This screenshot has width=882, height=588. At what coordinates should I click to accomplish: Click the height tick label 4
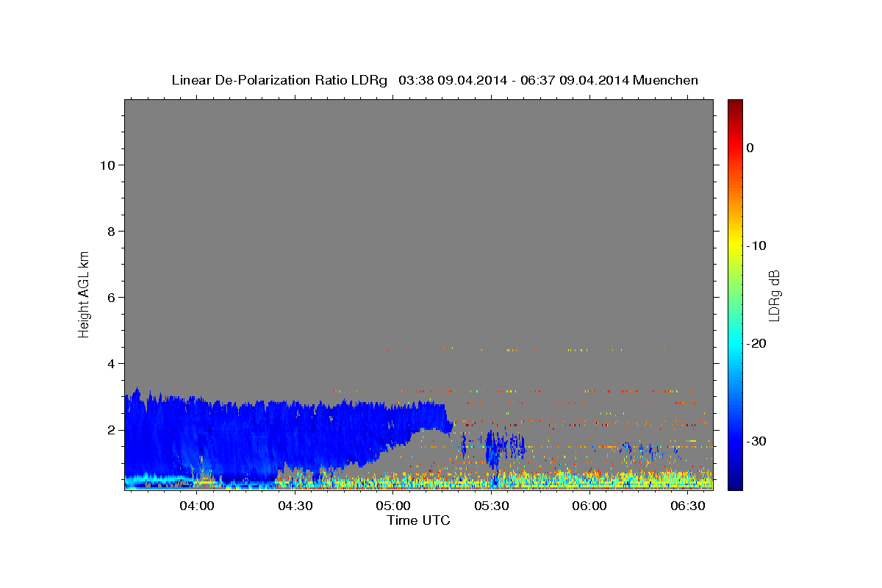coord(112,363)
